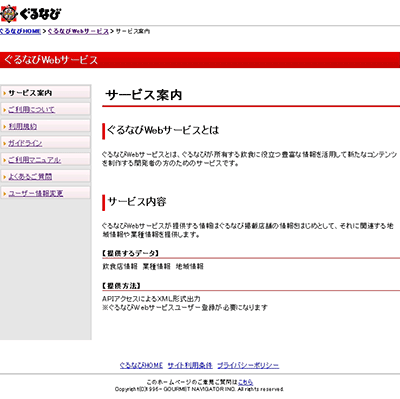Image resolution: width=400 pixels, height=399 pixels.
Task: Click the arrow bullet beside ご利用について
Action: (5, 110)
